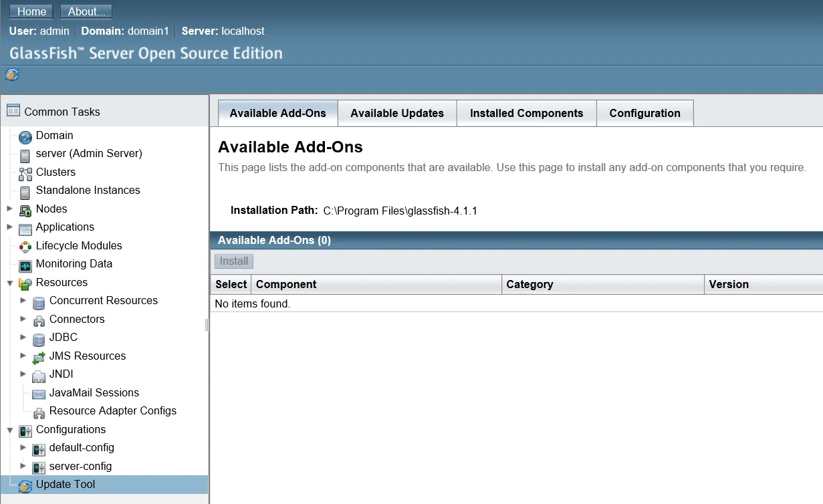823x504 pixels.
Task: Click the installation path C:\Program Files\glassfish-4.1.1
Action: click(400, 211)
